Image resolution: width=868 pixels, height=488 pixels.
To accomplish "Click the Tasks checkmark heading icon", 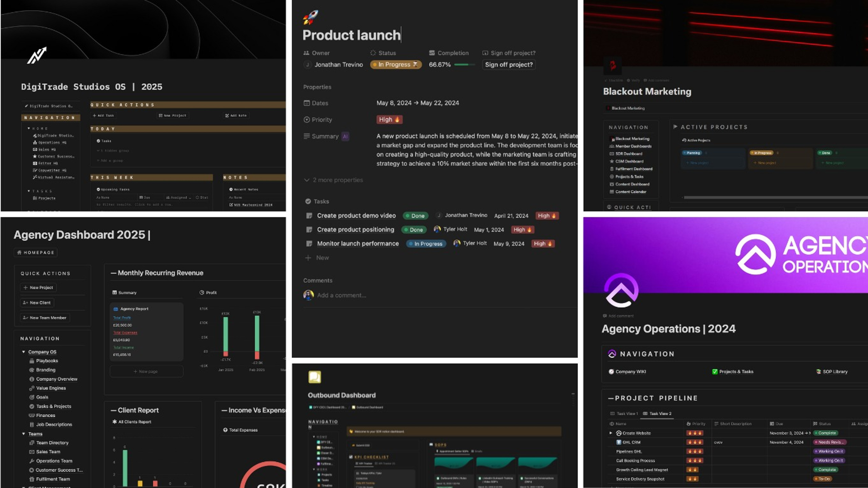I will coord(308,201).
